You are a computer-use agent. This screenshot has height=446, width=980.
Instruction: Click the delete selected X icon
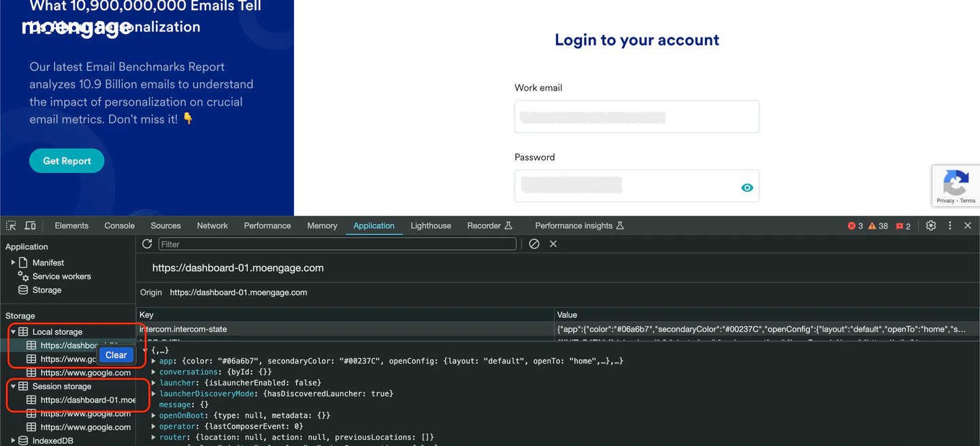pos(553,244)
